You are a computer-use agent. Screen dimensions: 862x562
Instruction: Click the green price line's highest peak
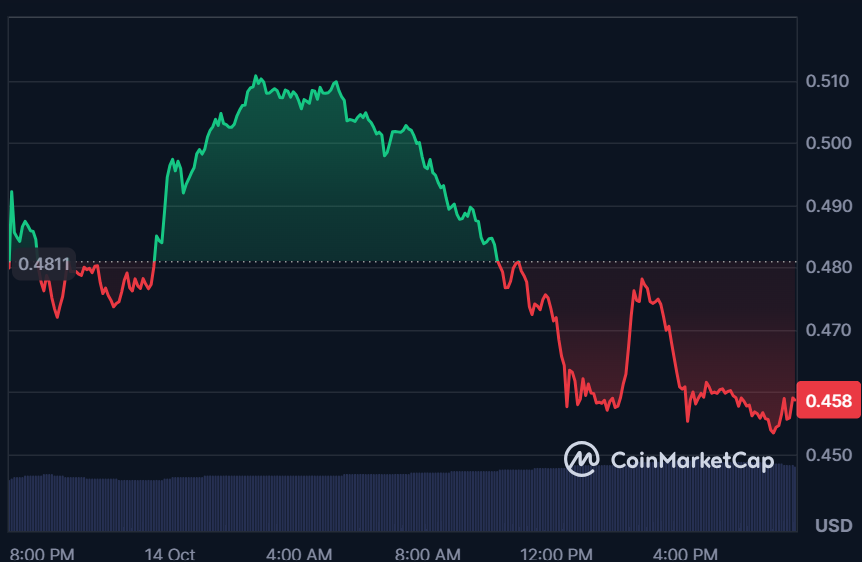(256, 76)
